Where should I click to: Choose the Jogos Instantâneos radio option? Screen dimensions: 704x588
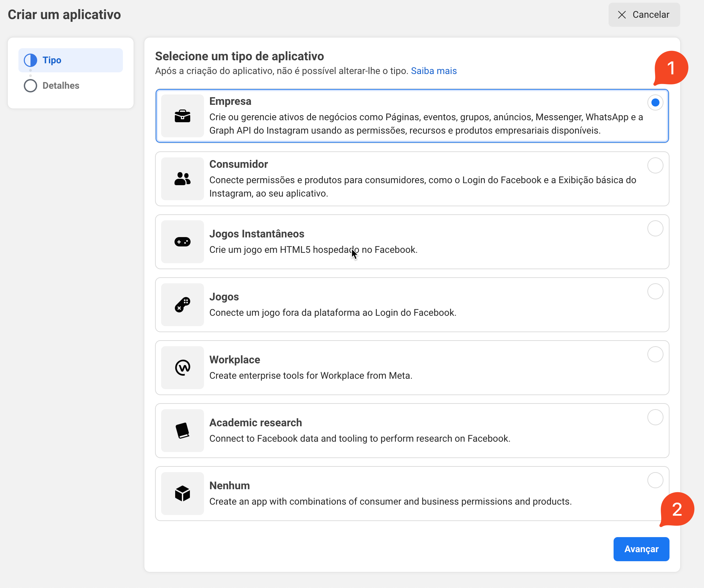pos(655,229)
